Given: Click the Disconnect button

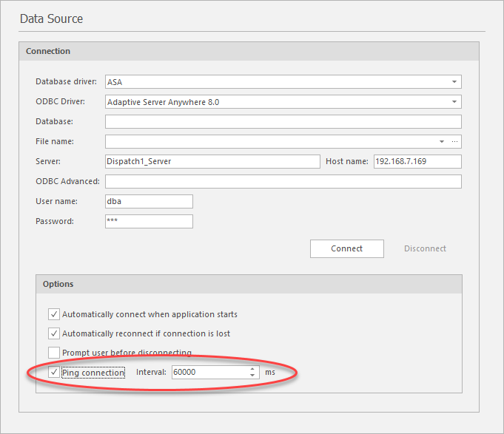Looking at the screenshot, I should (425, 248).
